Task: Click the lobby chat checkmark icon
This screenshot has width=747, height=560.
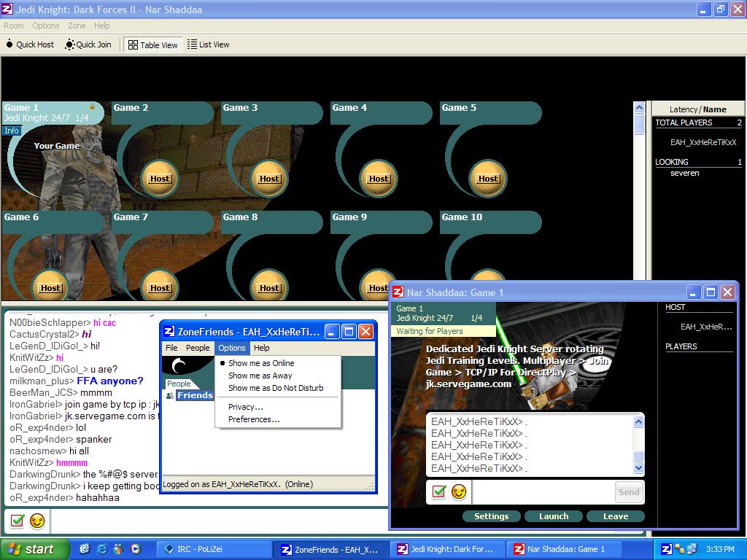Action: click(x=18, y=521)
